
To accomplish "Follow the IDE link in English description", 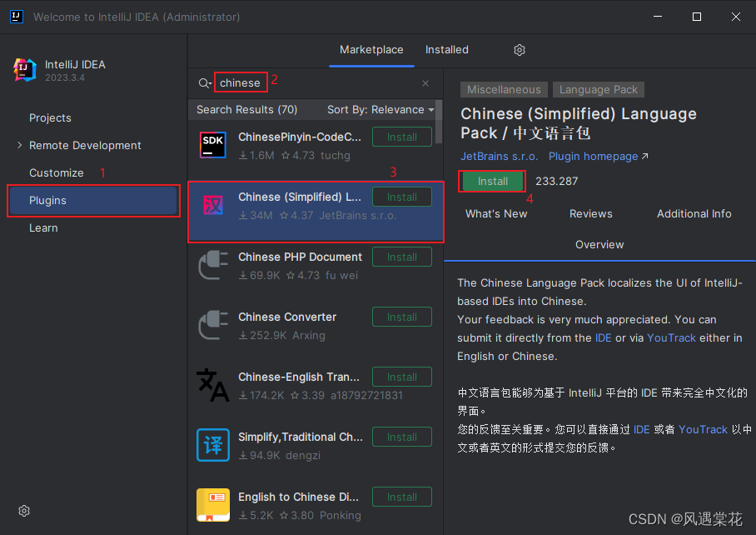I will pyautogui.click(x=603, y=337).
